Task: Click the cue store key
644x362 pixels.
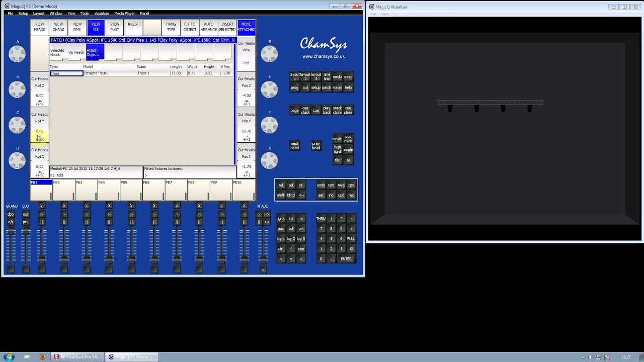Action: coord(348,110)
